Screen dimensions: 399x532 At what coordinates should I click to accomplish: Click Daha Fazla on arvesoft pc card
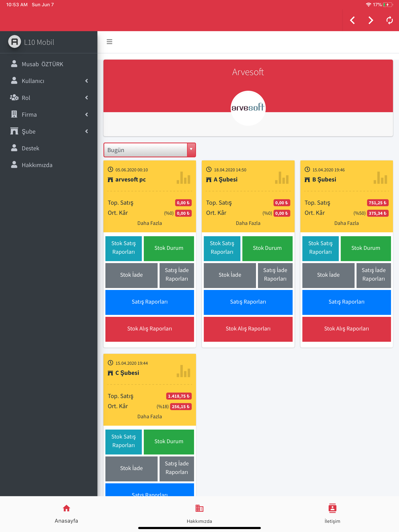(x=149, y=223)
